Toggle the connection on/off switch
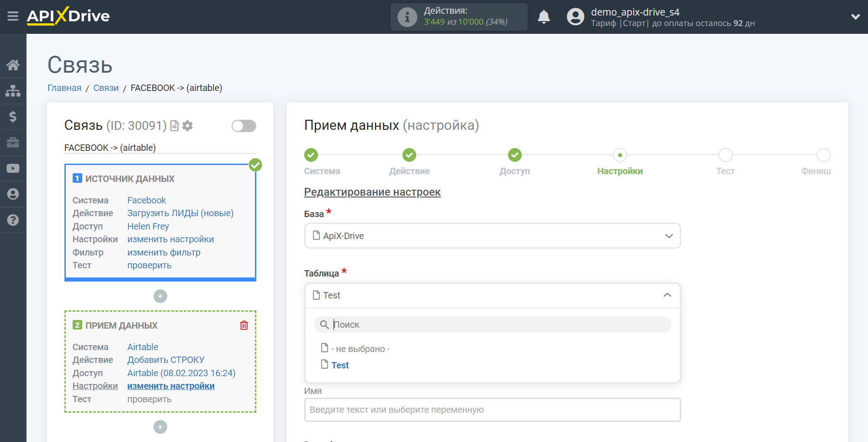 click(243, 126)
